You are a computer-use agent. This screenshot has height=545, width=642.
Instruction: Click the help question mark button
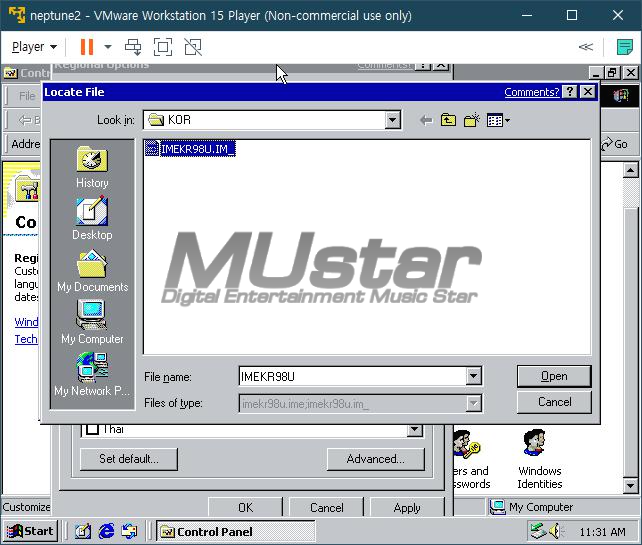570,92
